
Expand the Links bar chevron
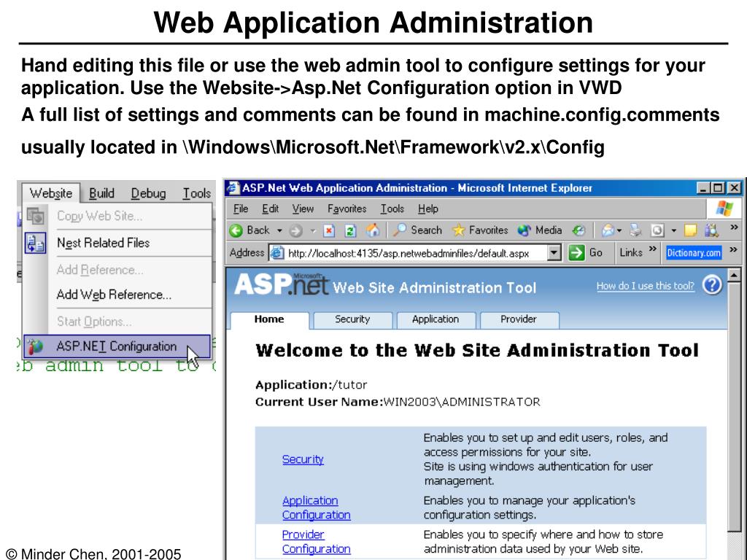coord(653,249)
